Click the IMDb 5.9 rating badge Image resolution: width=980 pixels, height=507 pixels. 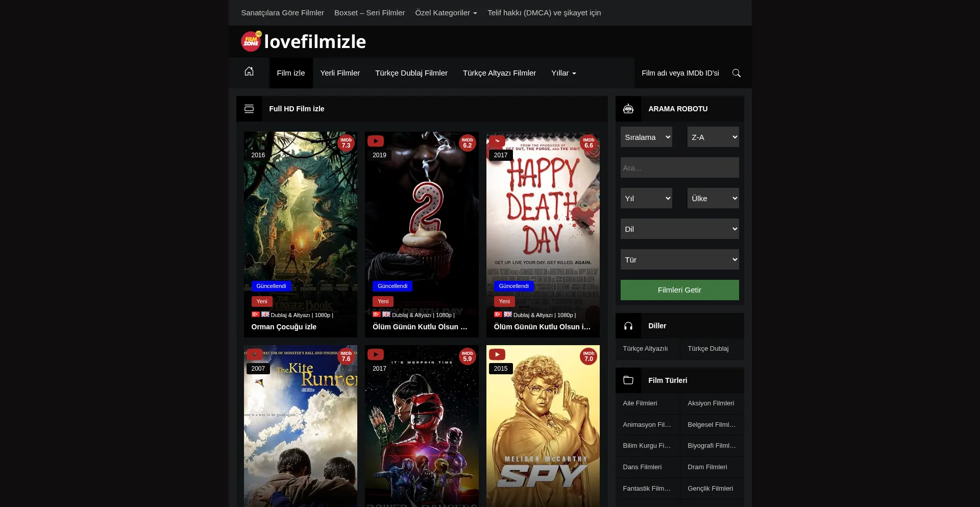coord(467,356)
